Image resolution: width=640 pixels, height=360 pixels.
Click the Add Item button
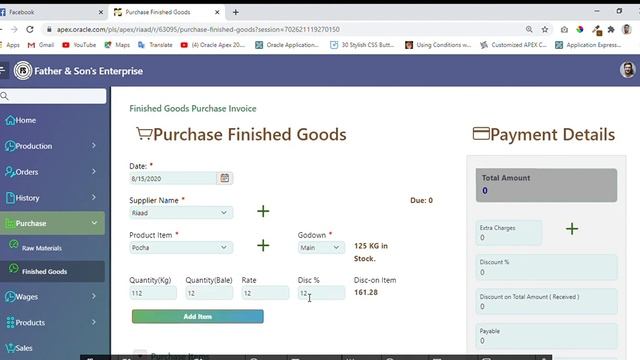[198, 316]
